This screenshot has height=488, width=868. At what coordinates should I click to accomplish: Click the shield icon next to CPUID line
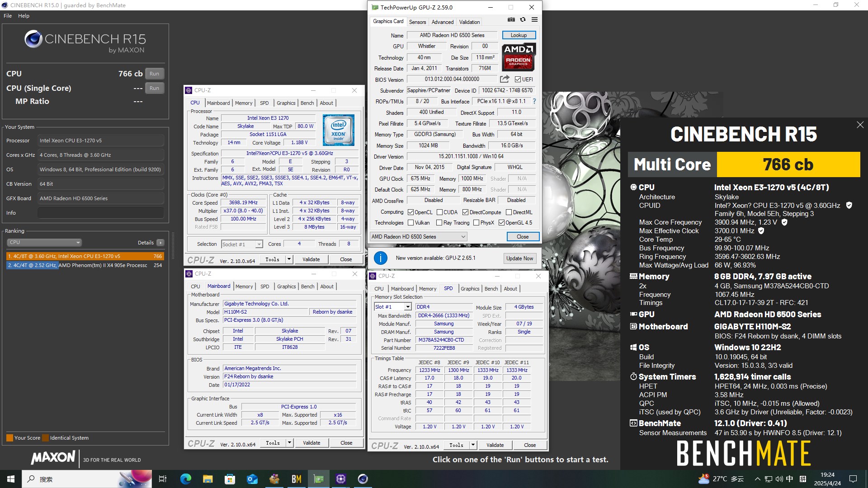click(849, 205)
